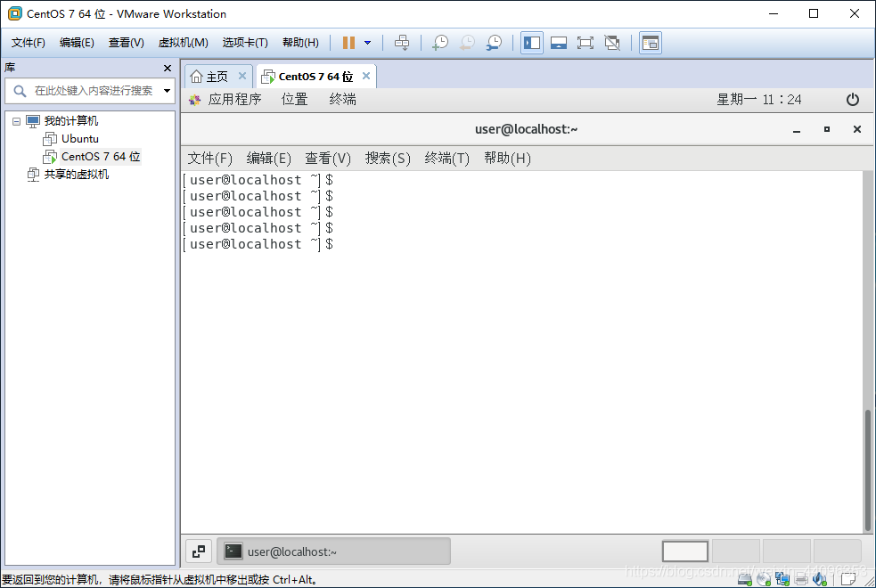Select 共享的虚拟机 in library
876x588 pixels.
(x=77, y=175)
